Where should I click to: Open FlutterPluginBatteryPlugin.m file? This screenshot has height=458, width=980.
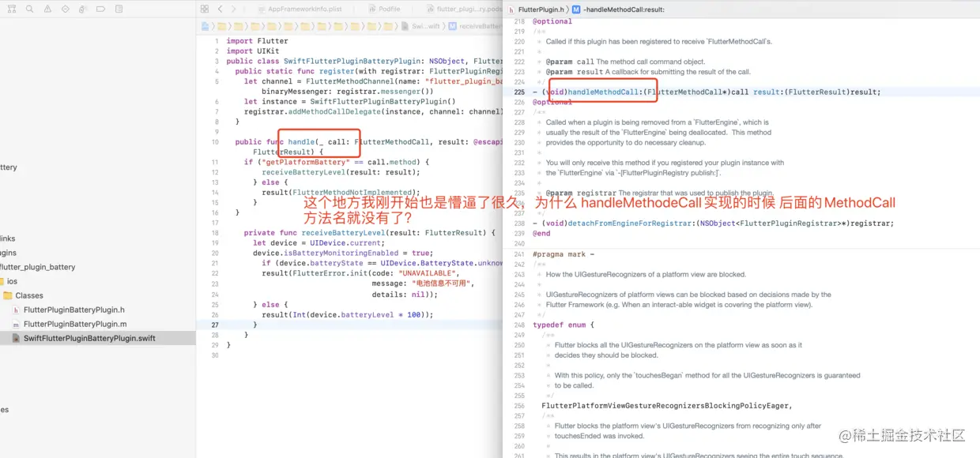70,324
